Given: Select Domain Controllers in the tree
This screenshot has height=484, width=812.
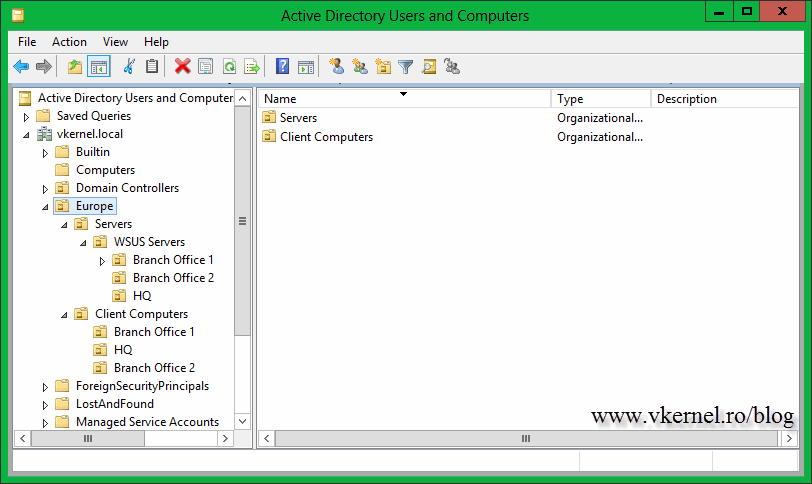Looking at the screenshot, I should [x=127, y=188].
